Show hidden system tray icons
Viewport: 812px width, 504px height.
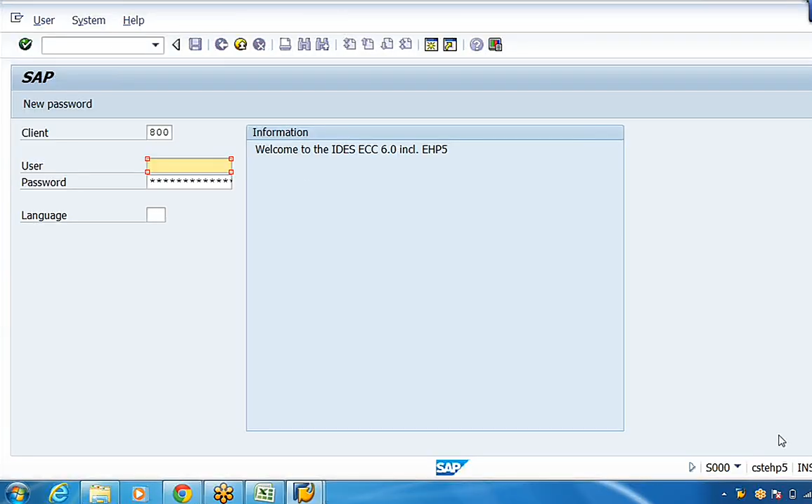point(724,494)
